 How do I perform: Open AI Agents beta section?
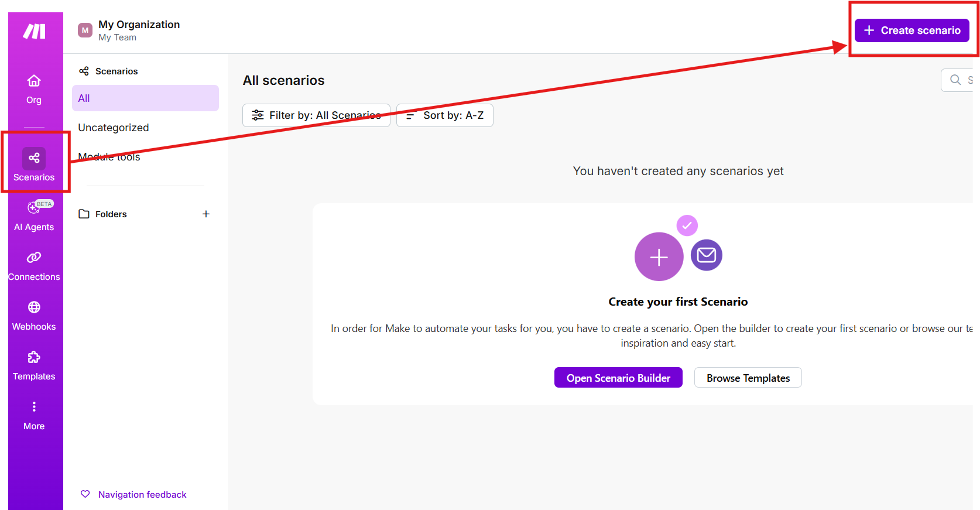tap(34, 215)
